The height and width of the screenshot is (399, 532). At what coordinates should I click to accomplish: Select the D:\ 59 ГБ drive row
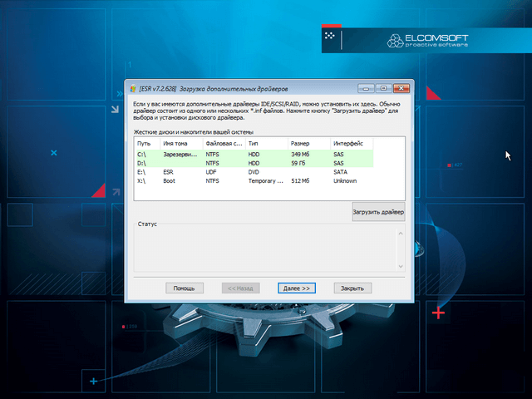(249, 164)
